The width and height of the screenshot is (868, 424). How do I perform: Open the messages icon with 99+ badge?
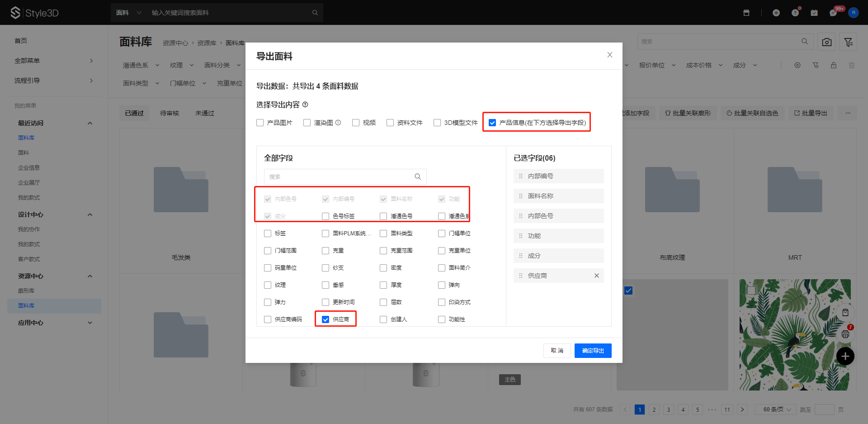click(833, 13)
